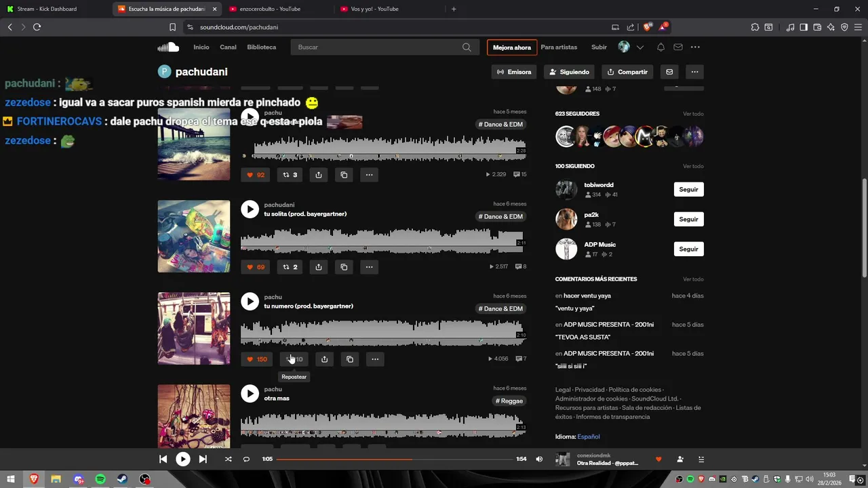Click the search magnifier icon

(x=467, y=47)
